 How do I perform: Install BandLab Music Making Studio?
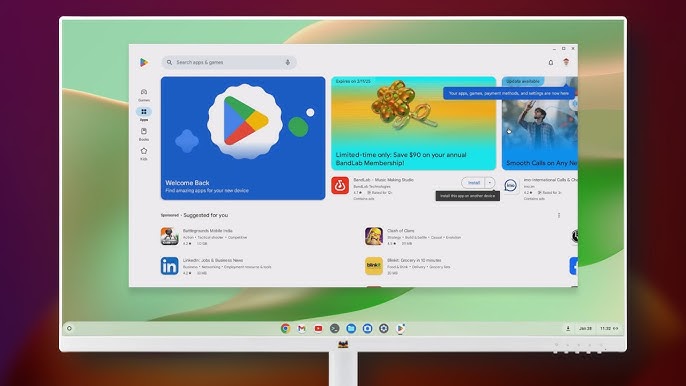[x=473, y=182]
